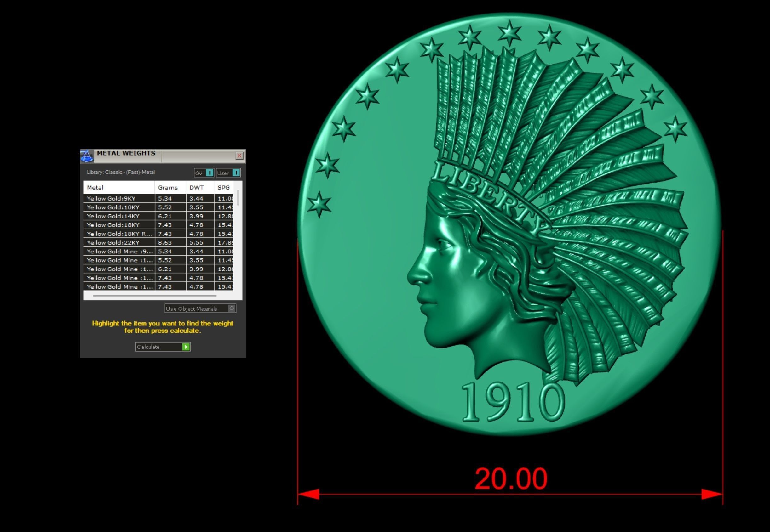Screen dimensions: 770x532
Task: Click the 17.89 SPG cell
Action: click(x=224, y=242)
